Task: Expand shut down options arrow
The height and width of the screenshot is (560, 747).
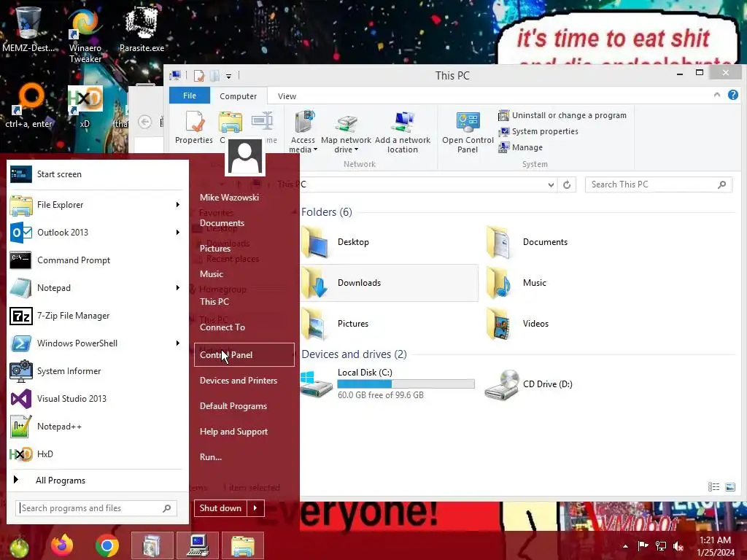Action: tap(255, 508)
